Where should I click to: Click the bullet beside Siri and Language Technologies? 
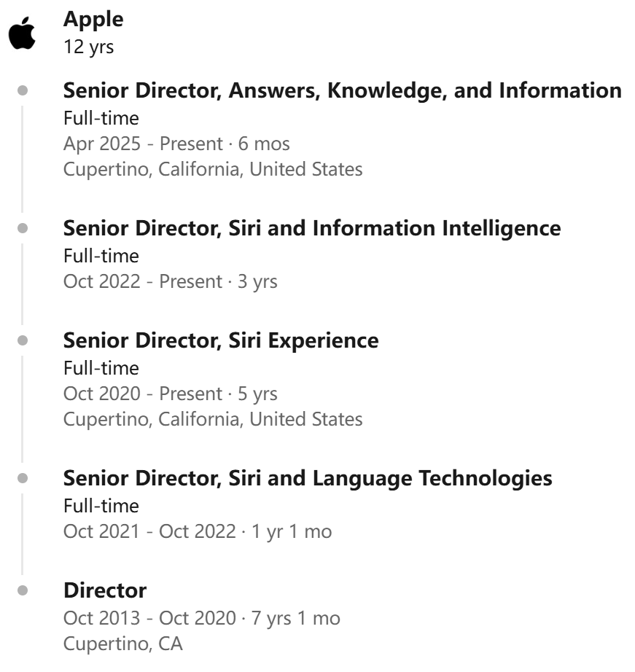pyautogui.click(x=23, y=479)
